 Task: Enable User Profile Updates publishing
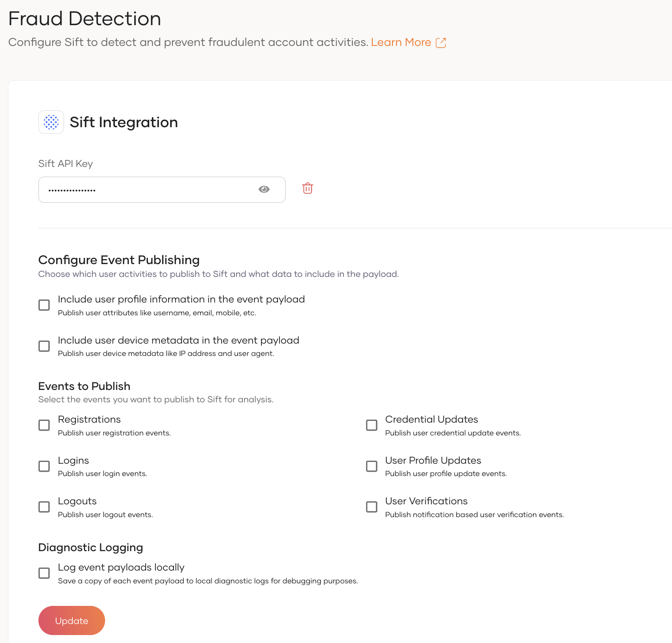click(x=371, y=466)
